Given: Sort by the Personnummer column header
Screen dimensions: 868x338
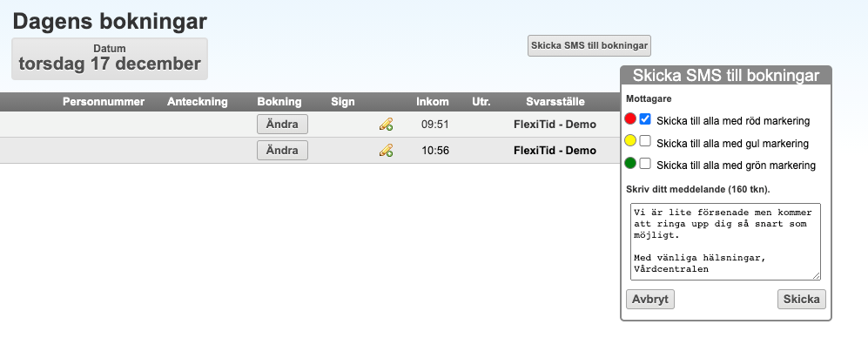Looking at the screenshot, I should [104, 102].
